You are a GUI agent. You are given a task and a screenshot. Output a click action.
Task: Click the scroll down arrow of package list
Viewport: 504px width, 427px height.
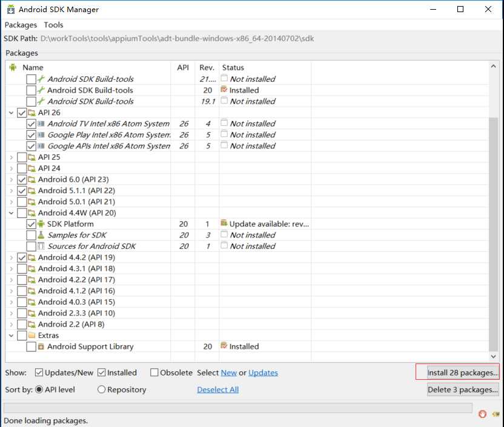(x=493, y=356)
